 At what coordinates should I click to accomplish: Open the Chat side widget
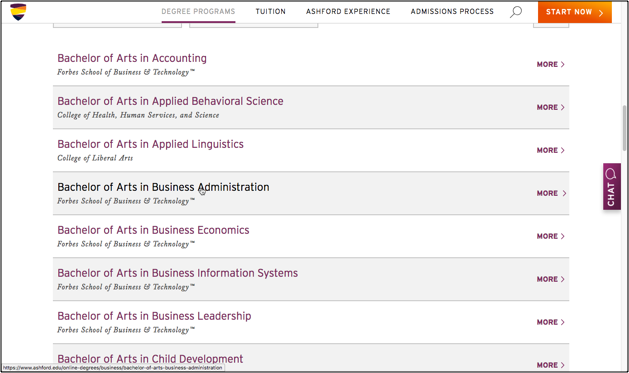pos(611,186)
